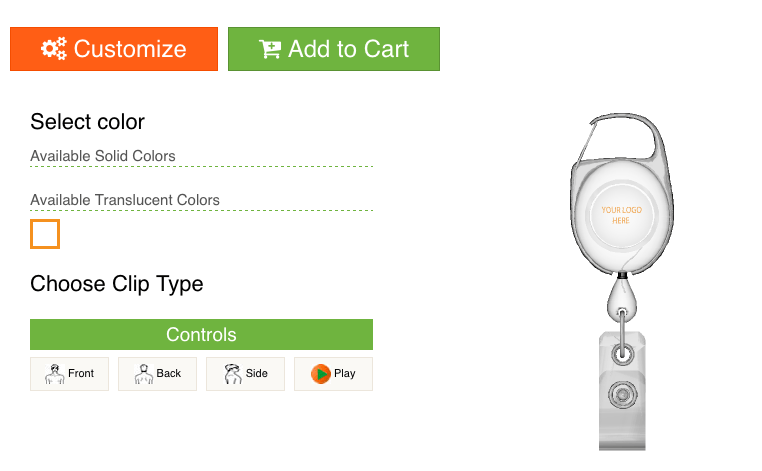Click the Available Solid Colors section label
Viewport: 762px width, 471px height.
(103, 156)
